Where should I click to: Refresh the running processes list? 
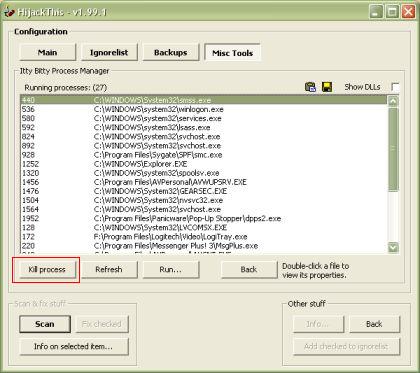109,269
